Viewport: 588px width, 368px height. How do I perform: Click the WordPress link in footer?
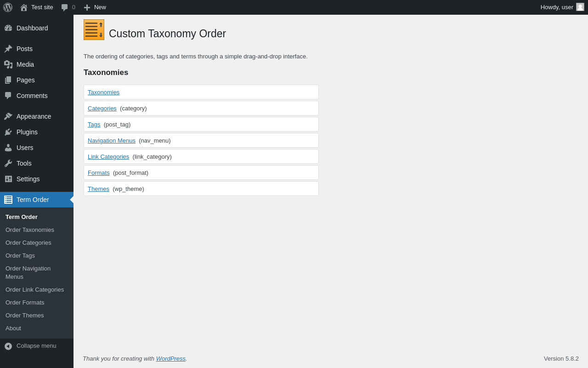(x=171, y=358)
